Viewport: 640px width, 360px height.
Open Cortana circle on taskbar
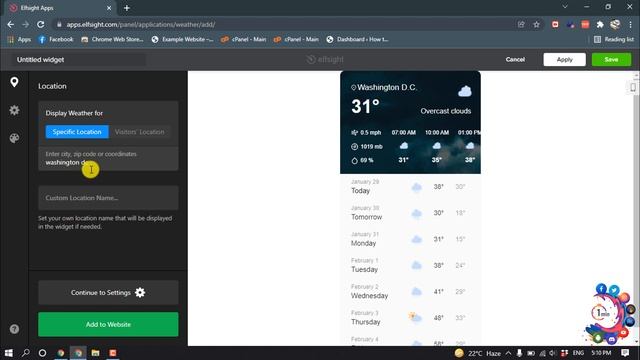(x=42, y=353)
